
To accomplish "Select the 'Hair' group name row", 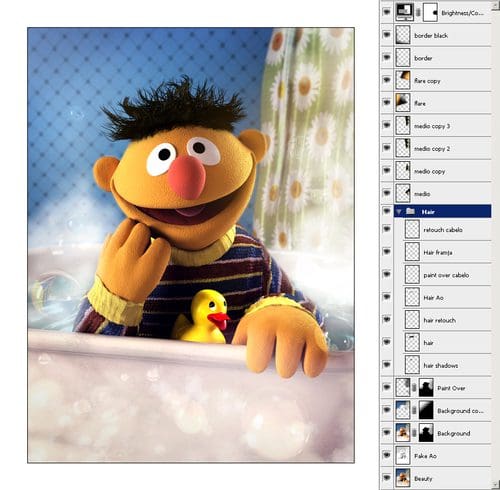I will (442, 211).
